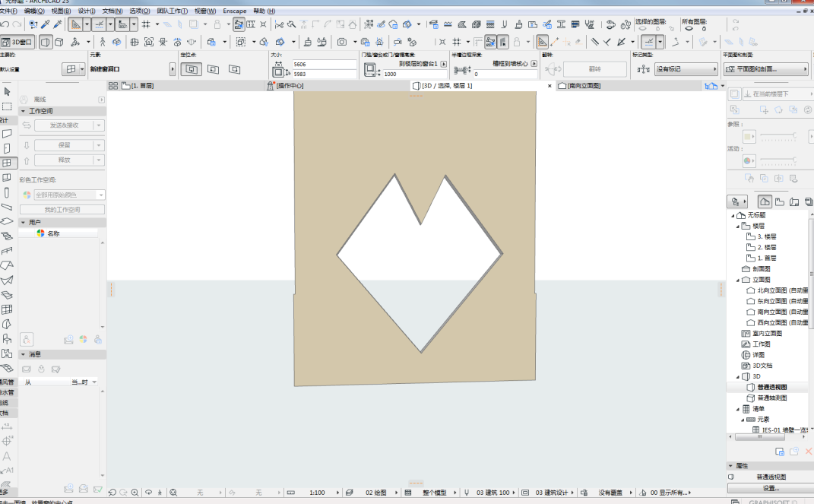
Task: Collapse the 工作空间 panel section
Action: tap(23, 111)
